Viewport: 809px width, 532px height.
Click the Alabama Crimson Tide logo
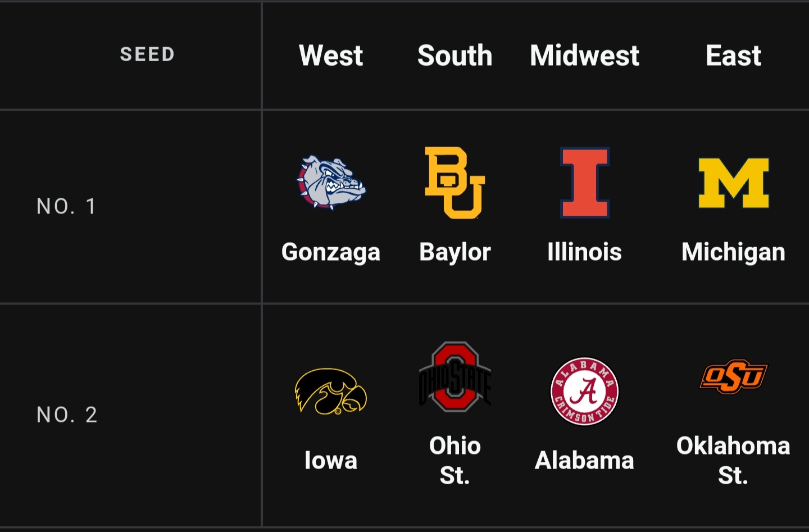584,391
